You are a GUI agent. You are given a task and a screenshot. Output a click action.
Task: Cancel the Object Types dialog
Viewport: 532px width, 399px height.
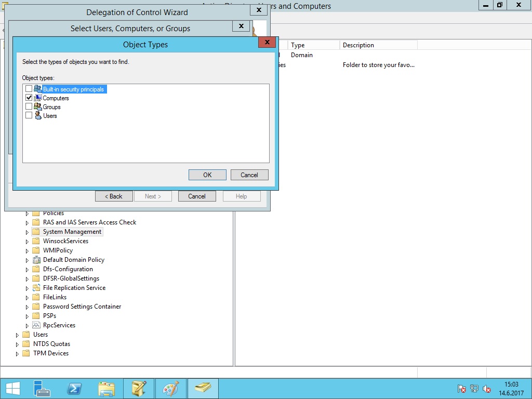pos(249,175)
